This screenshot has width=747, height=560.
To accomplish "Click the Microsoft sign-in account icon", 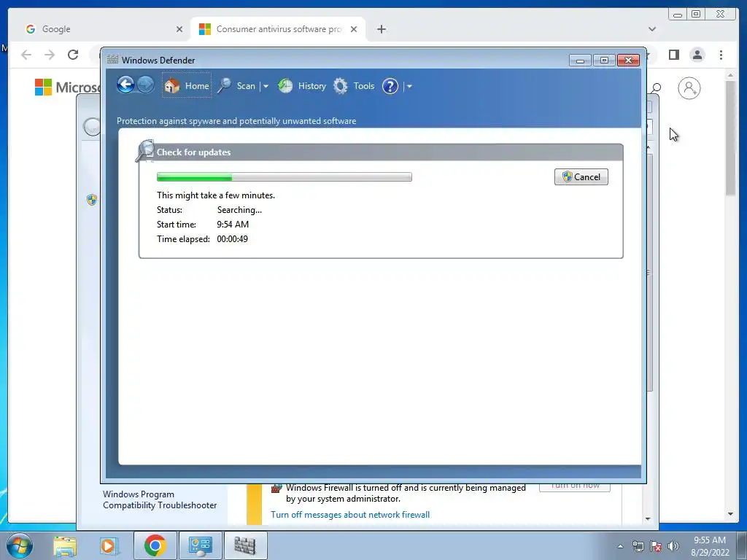I will coord(689,88).
